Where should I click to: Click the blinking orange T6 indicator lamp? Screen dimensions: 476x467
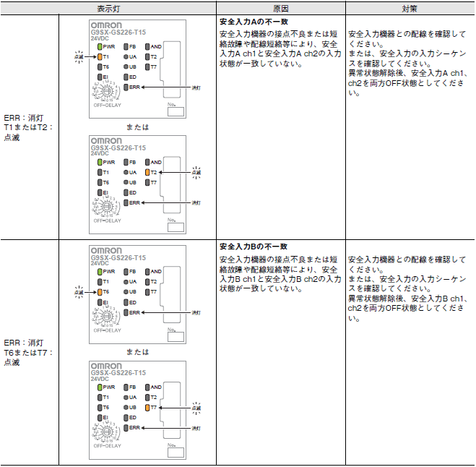coord(100,292)
